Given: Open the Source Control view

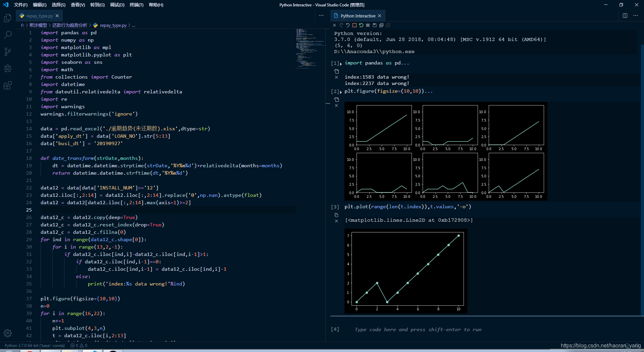Looking at the screenshot, I should coord(7,52).
